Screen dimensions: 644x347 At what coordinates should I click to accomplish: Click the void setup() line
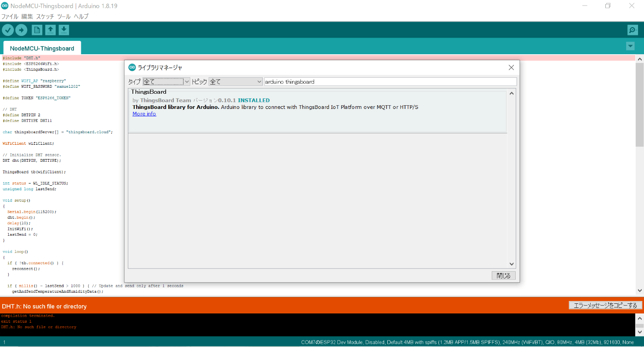pos(17,200)
